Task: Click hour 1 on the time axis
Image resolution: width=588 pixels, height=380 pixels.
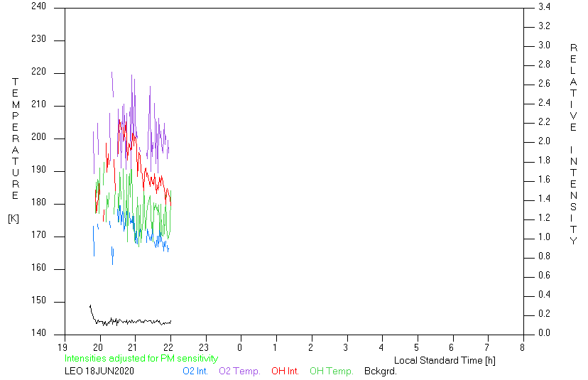Action: pyautogui.click(x=275, y=347)
